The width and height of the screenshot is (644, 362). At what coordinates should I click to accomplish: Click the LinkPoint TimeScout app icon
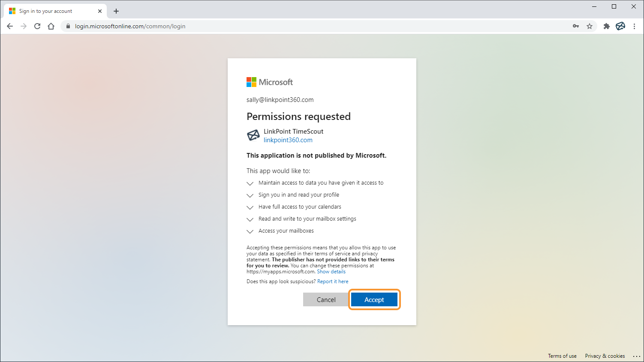[x=253, y=135]
